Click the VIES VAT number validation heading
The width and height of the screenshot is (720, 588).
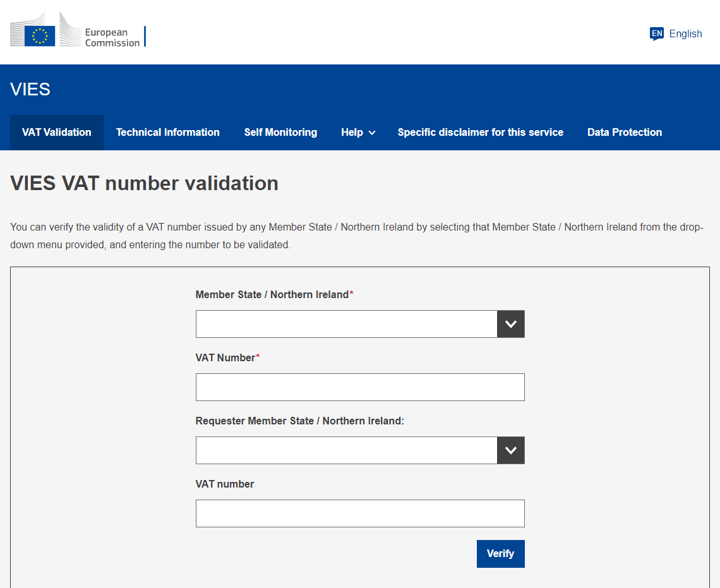(145, 183)
